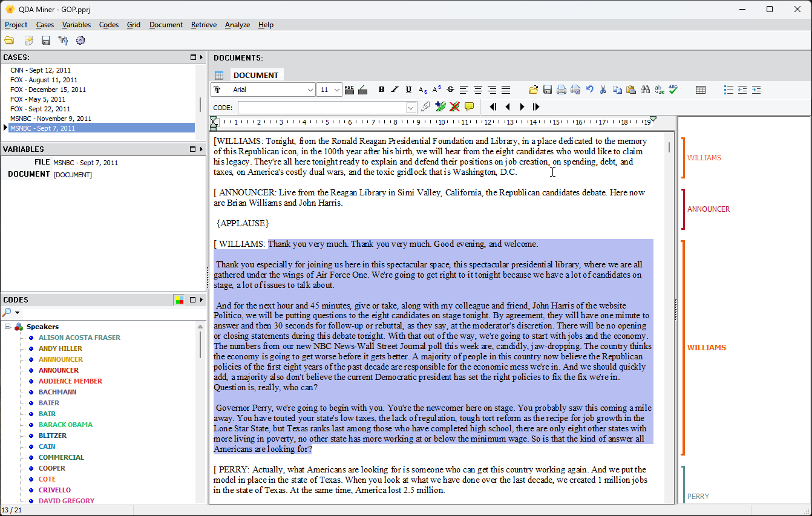Open the code search options dropdown arrow
812x516 pixels.
(18, 313)
